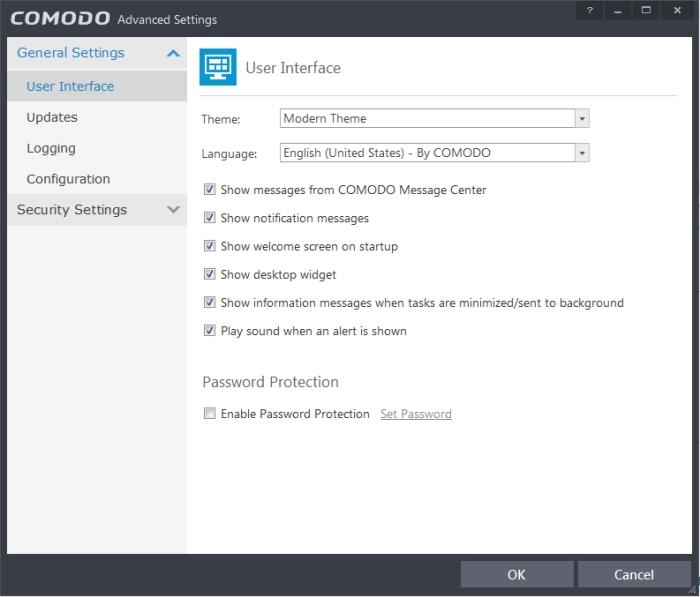Viewport: 700px width, 597px height.
Task: Collapse General Settings with the up chevron
Action: [x=173, y=54]
